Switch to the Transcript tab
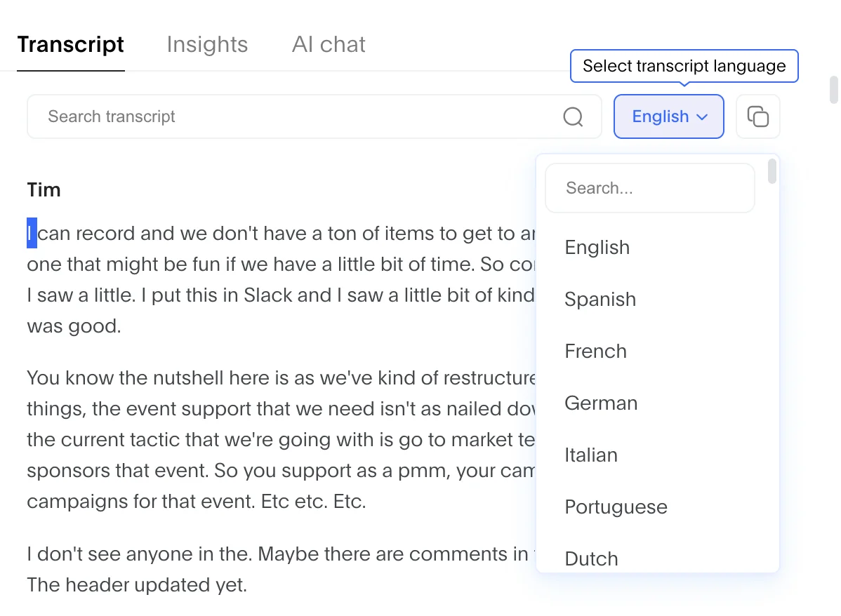841x616 pixels. pos(70,44)
